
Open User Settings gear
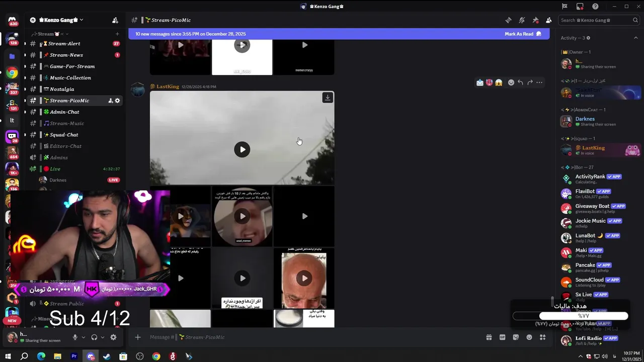[x=113, y=337]
